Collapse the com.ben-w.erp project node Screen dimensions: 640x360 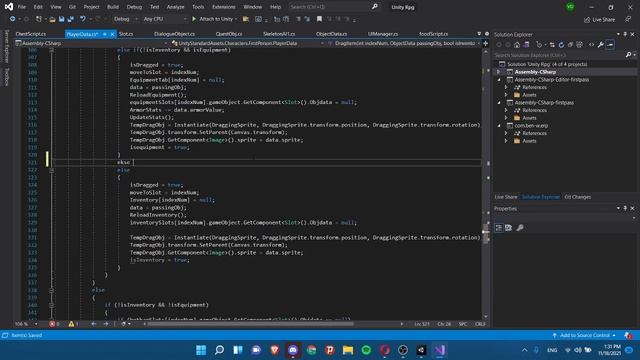click(x=499, y=126)
